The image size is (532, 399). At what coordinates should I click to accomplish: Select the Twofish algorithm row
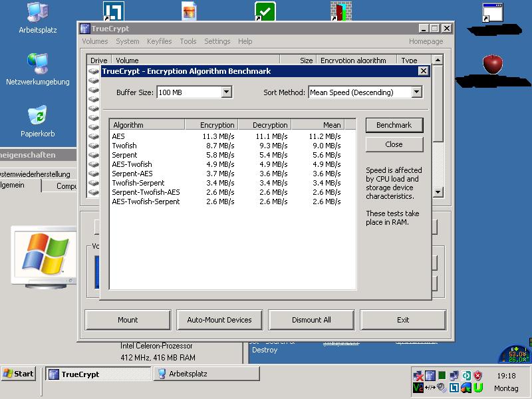(x=233, y=146)
